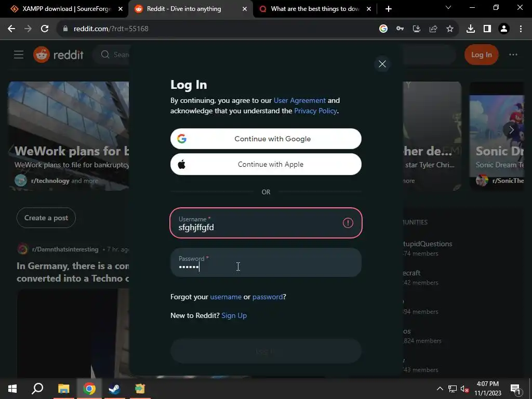Continue with Apple sign-in
The height and width of the screenshot is (399, 532).
(x=265, y=164)
